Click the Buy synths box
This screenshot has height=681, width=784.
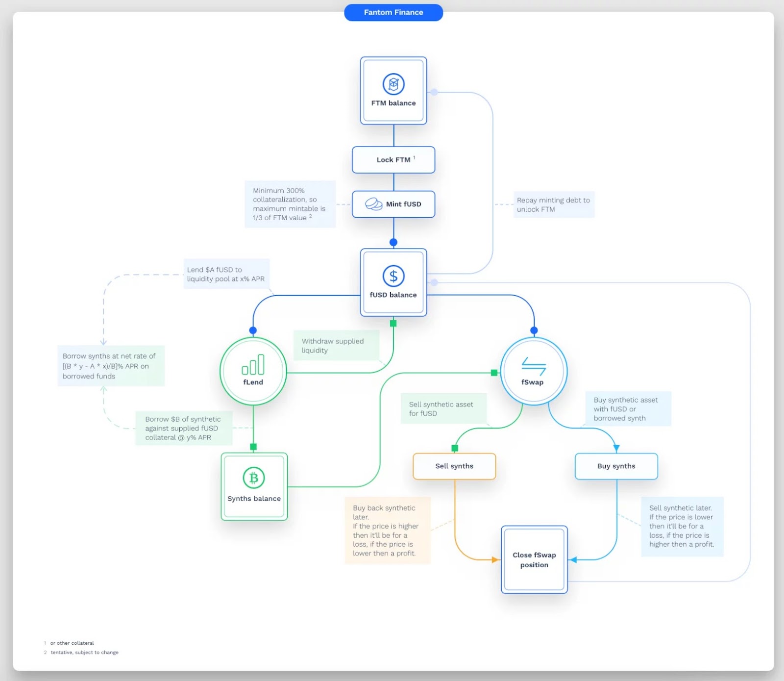click(x=616, y=466)
